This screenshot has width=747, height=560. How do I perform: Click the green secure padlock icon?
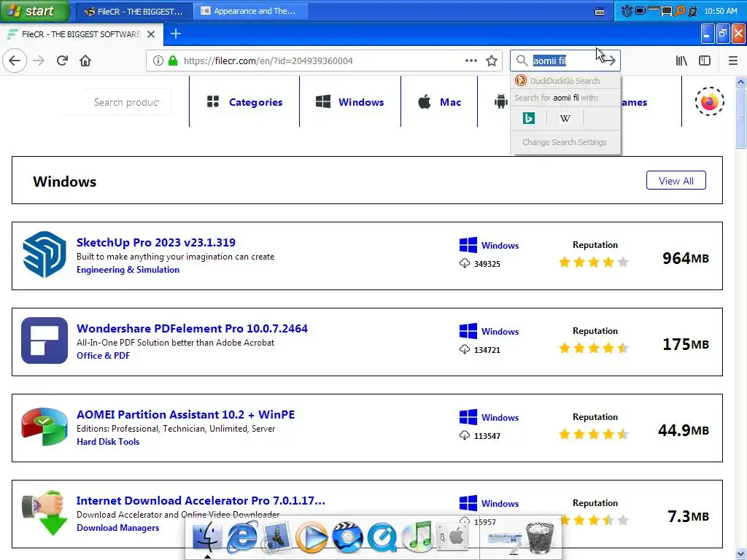pos(173,61)
